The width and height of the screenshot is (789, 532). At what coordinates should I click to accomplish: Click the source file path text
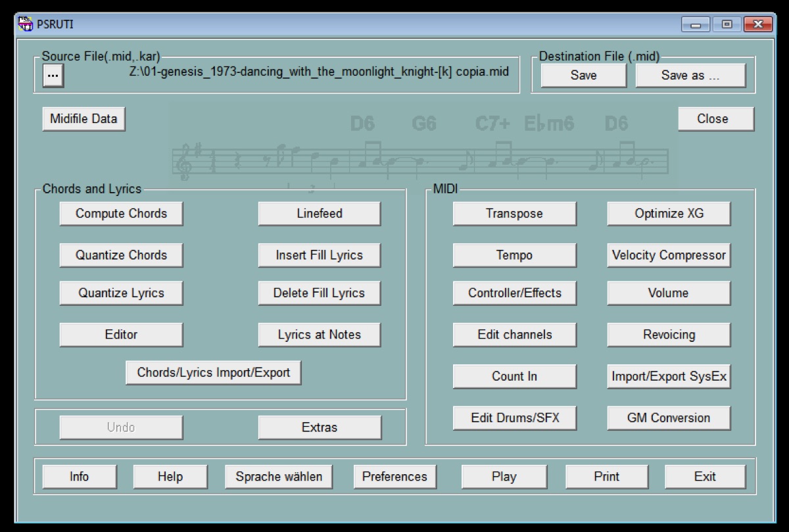tap(319, 72)
